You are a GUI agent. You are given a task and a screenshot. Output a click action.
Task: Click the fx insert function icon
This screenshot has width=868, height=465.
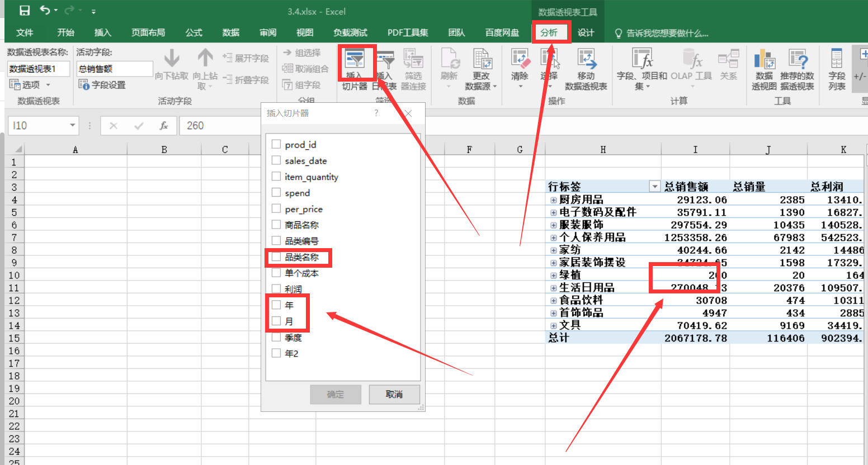(x=164, y=126)
